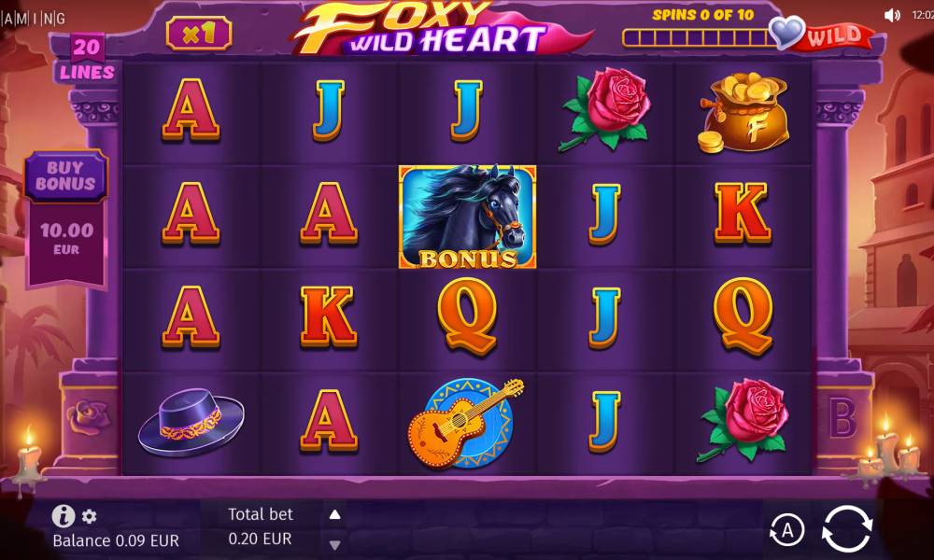Click the Total bet 0.20 EUR field

pos(261,526)
